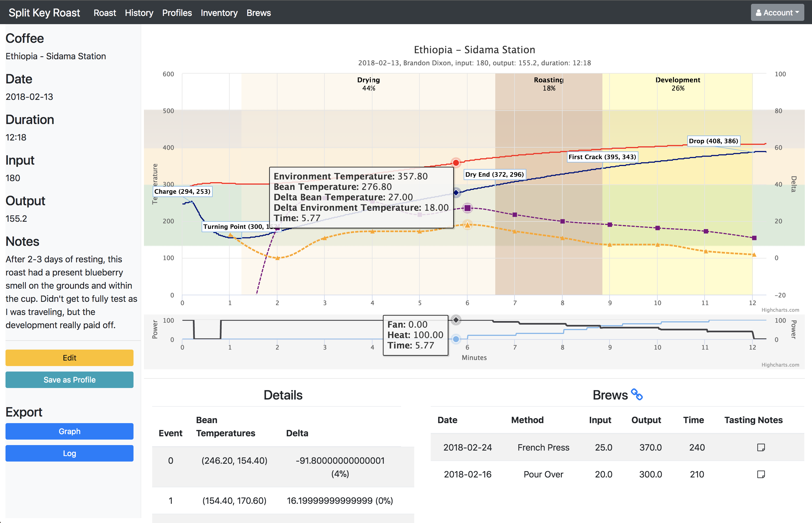Open tasting notes icon for French Press brew
This screenshot has height=523, width=812.
pyautogui.click(x=761, y=447)
